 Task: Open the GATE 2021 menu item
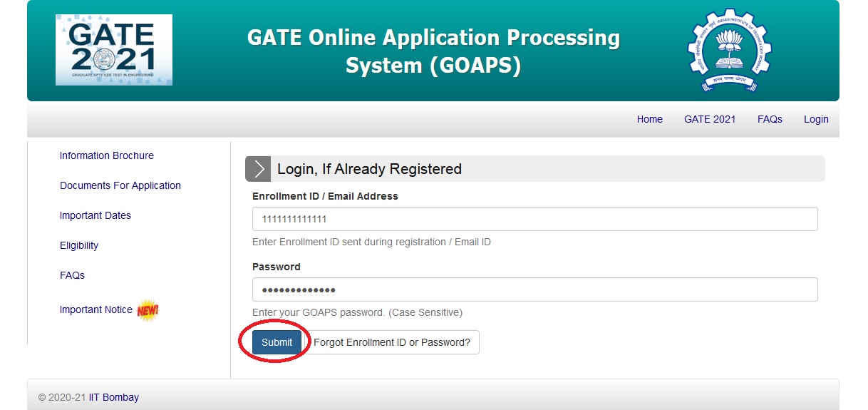[x=710, y=119]
